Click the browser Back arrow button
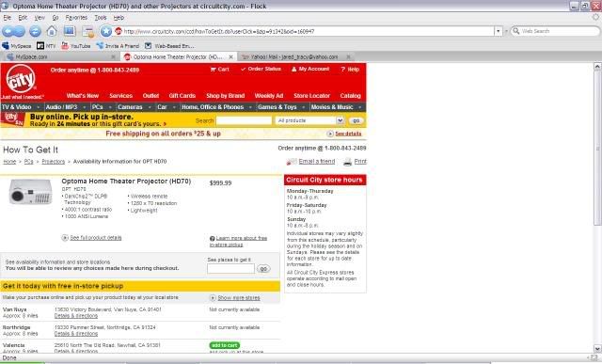The width and height of the screenshot is (602, 364). tap(8, 31)
